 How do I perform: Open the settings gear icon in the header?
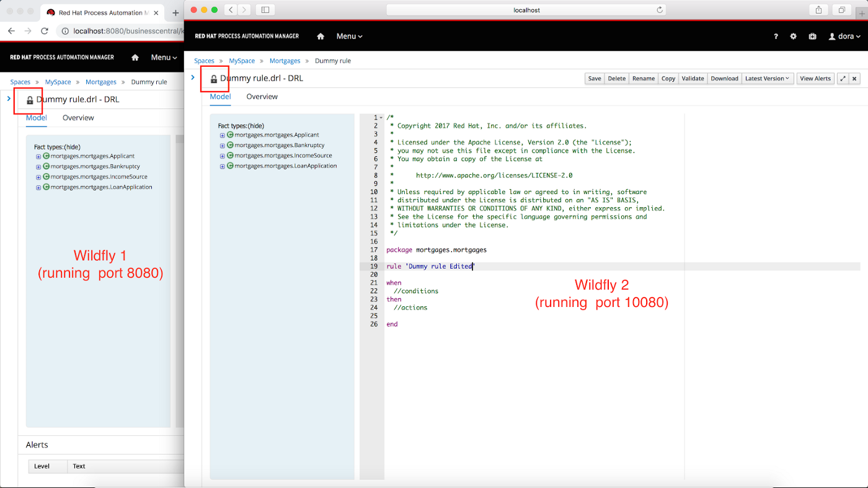click(x=793, y=37)
